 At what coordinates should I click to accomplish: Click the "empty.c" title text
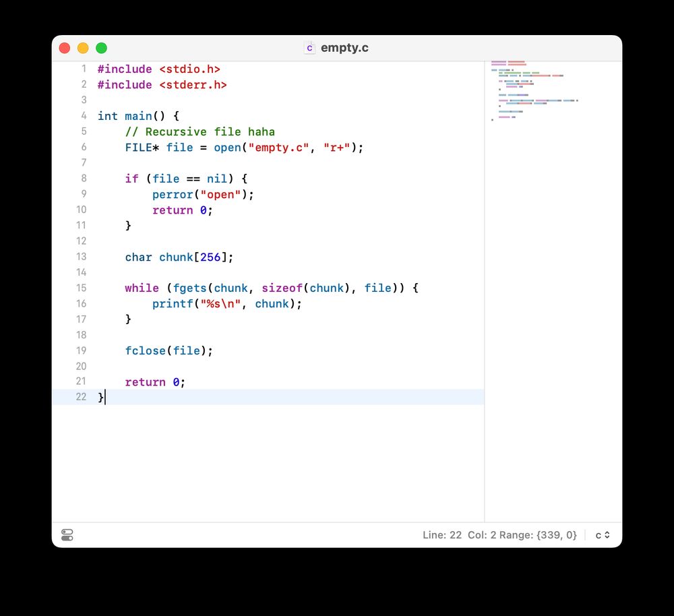345,48
